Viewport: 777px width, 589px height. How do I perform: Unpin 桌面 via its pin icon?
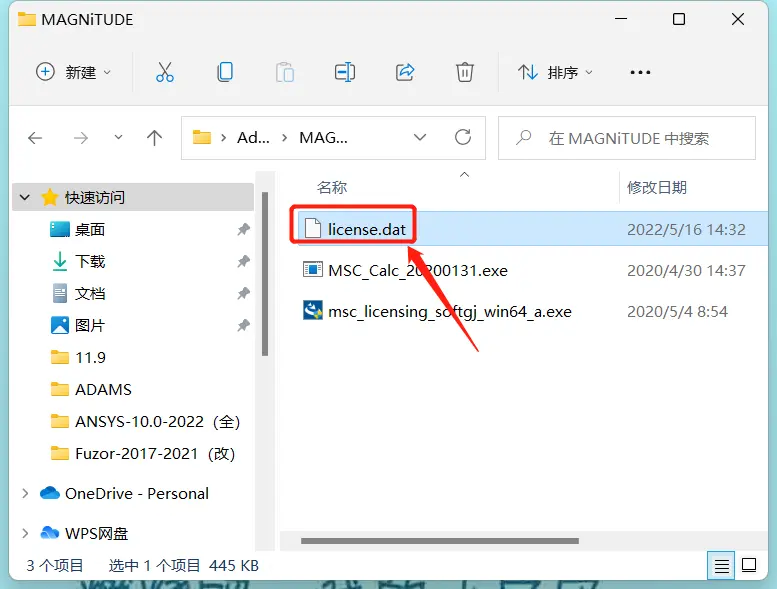pyautogui.click(x=243, y=229)
